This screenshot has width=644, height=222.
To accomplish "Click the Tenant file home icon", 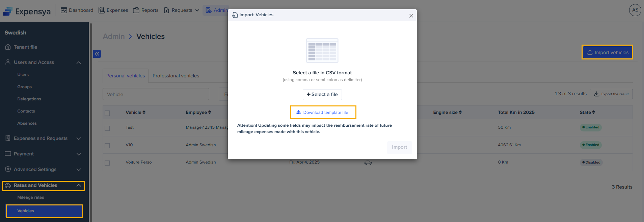I will pyautogui.click(x=8, y=47).
